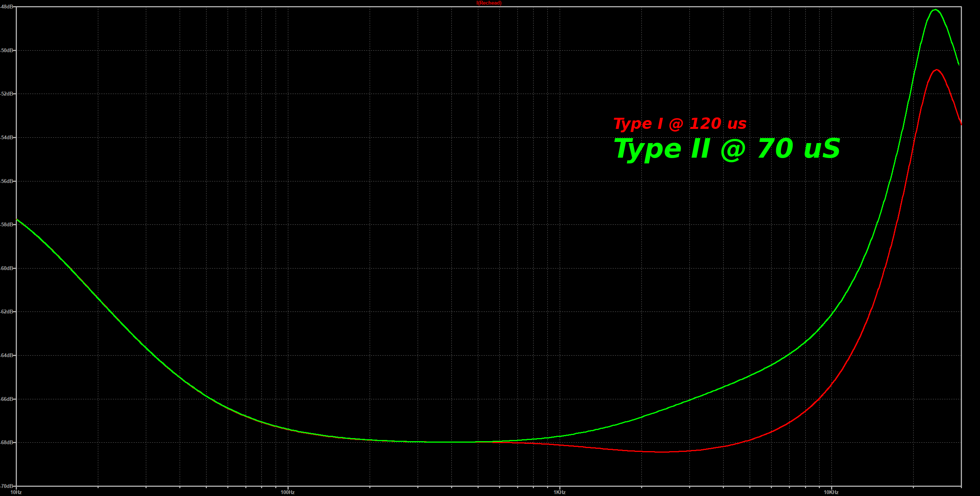
Task: Click the -68dB vertical axis label
Action: (7, 442)
